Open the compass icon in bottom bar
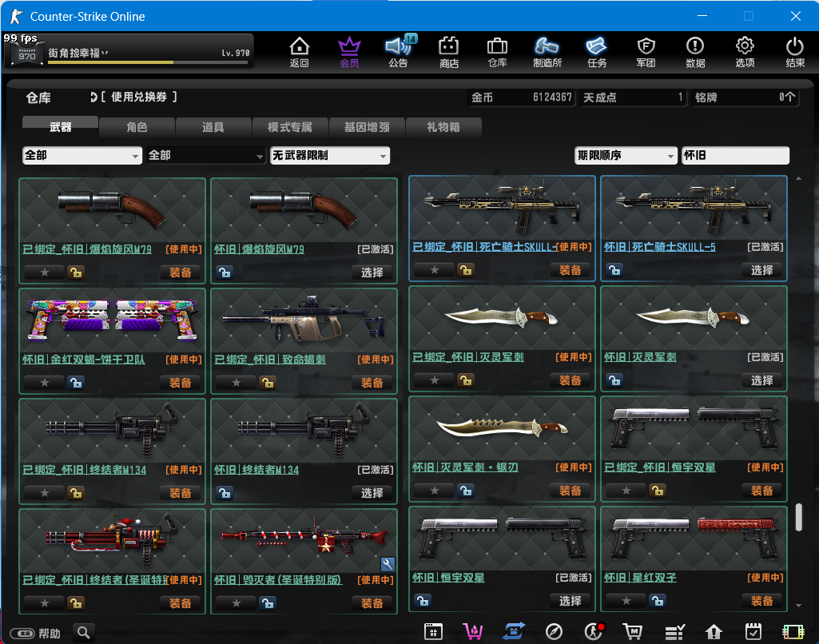 pos(554,632)
